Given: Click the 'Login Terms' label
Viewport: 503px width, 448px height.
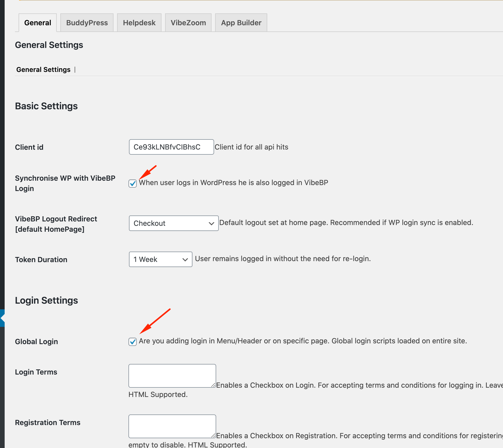Looking at the screenshot, I should (x=36, y=372).
